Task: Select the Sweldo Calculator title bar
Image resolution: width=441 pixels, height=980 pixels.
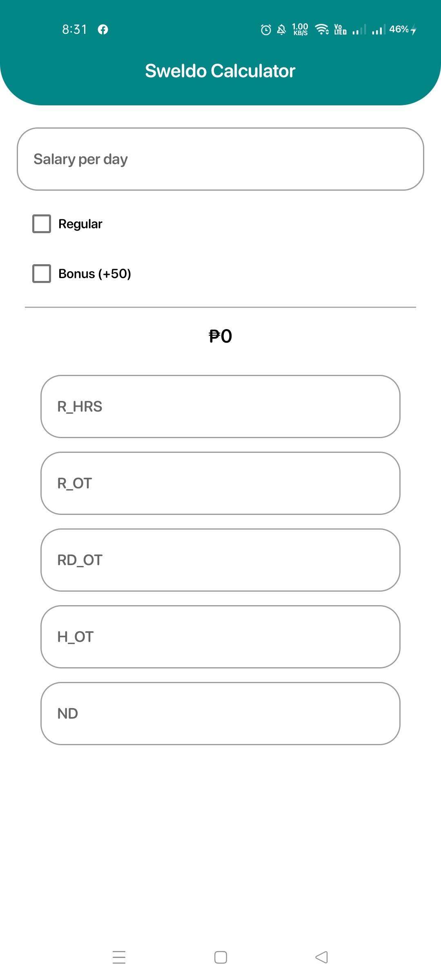Action: coord(220,70)
